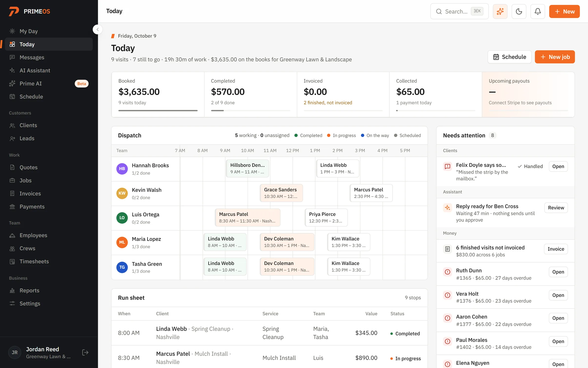Open Grace Sanders visit in Kevin Walsh row

[281, 193]
